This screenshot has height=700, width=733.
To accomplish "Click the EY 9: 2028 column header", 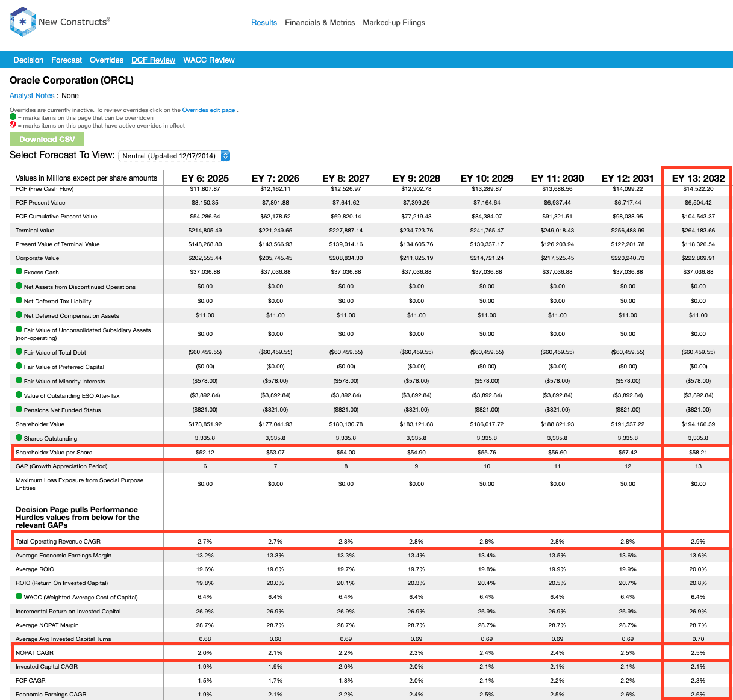I will (x=416, y=178).
